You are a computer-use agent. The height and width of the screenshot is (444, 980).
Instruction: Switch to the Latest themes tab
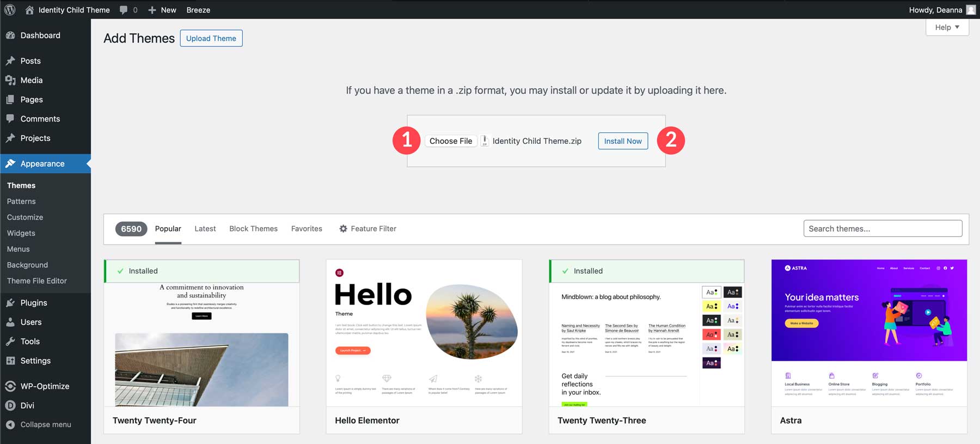(x=205, y=229)
